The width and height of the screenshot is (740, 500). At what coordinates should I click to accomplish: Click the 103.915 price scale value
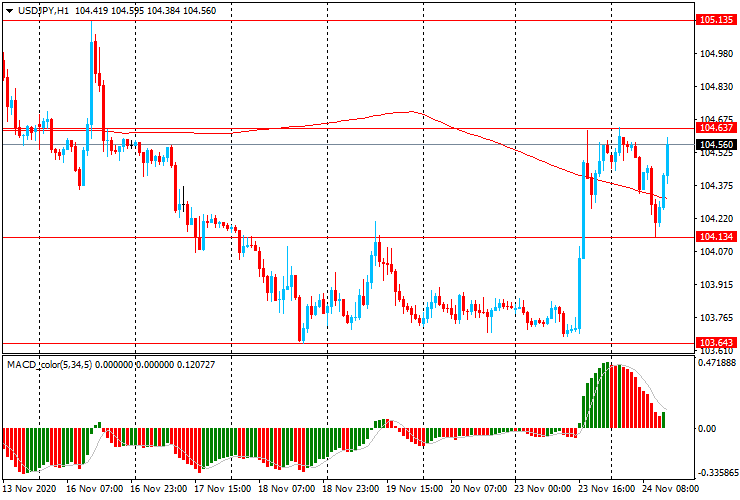[716, 285]
